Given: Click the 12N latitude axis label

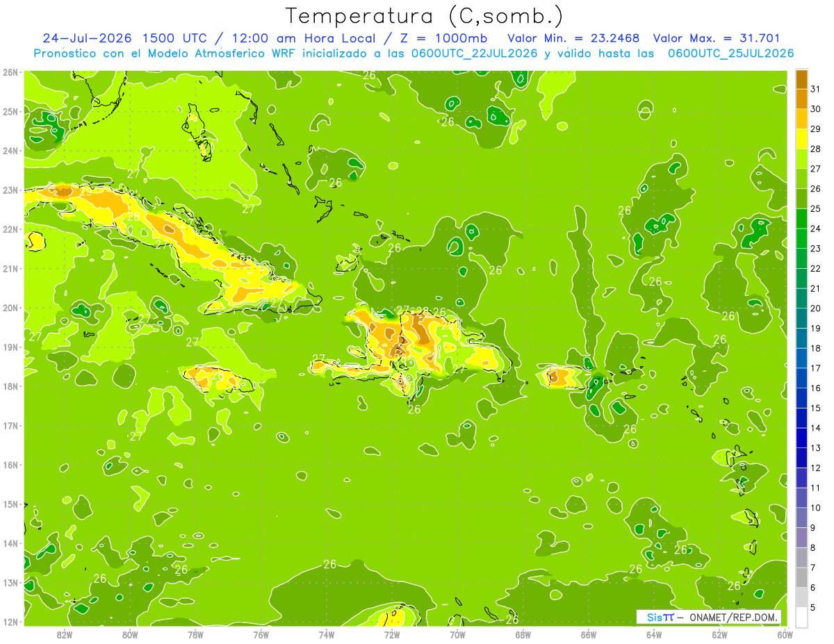Looking at the screenshot, I should 10,622.
